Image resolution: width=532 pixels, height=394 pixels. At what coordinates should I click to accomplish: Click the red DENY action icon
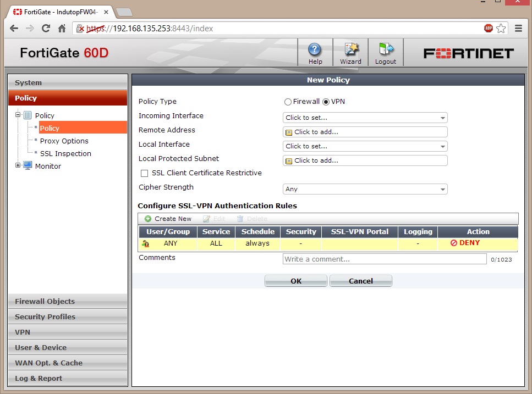pos(454,243)
